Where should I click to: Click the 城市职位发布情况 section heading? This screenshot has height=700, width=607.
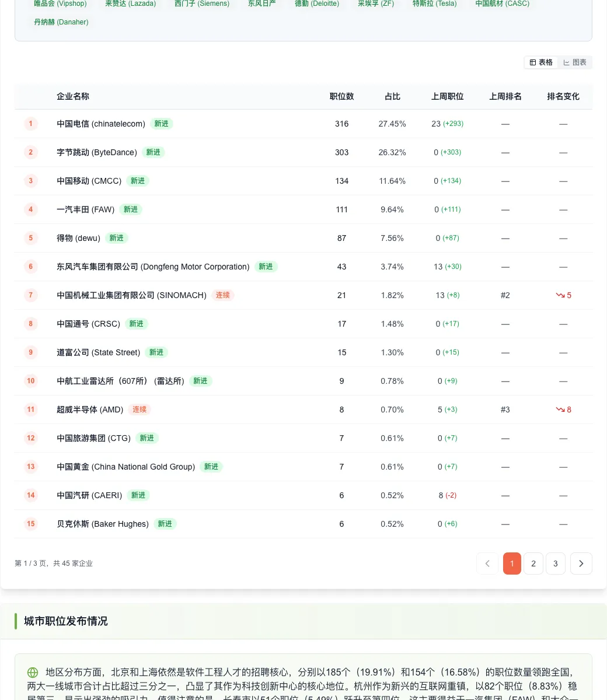pos(66,621)
